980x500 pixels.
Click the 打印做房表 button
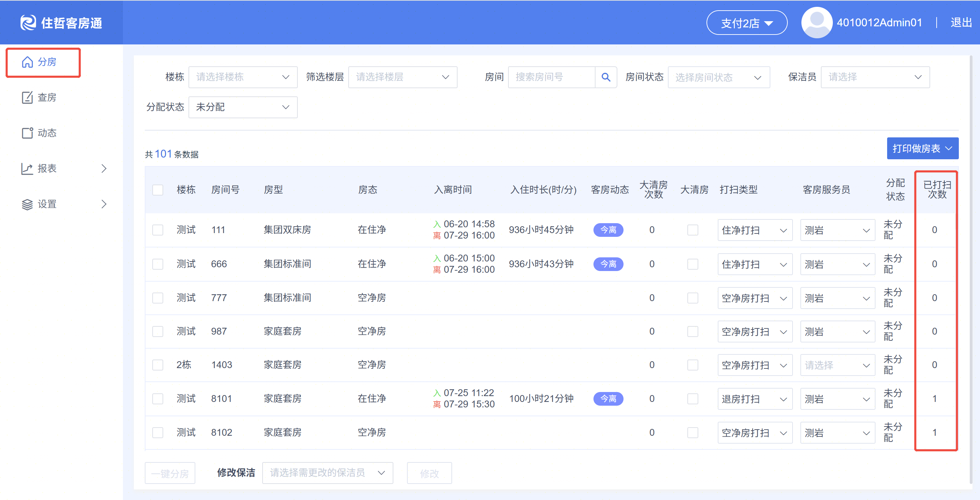pos(922,149)
